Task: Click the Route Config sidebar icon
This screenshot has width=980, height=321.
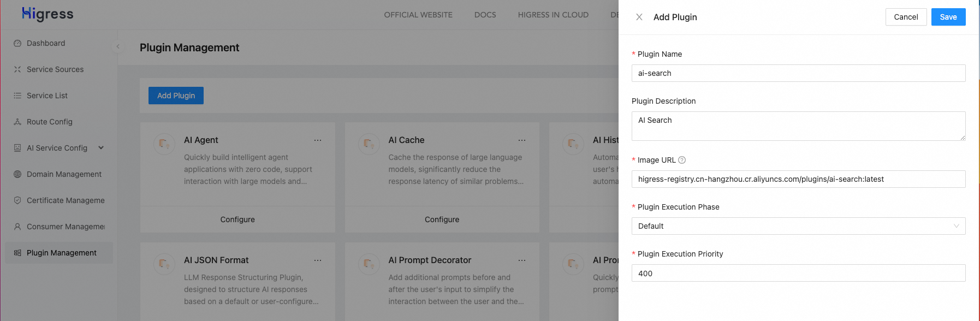Action: pos(17,122)
